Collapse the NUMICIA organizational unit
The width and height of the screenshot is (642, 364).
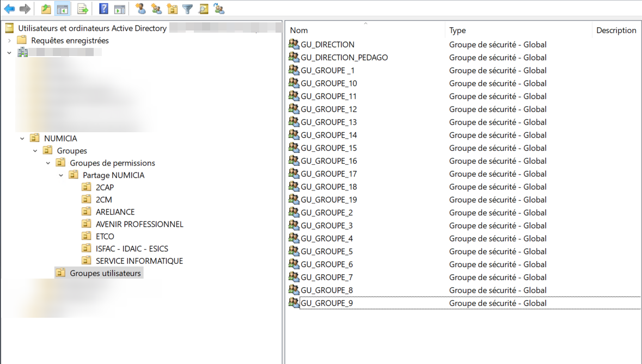point(22,138)
